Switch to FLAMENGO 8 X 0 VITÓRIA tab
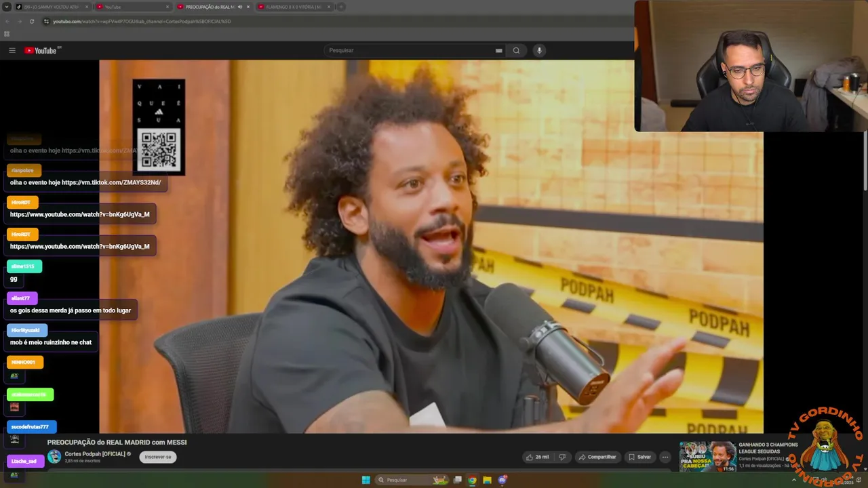 click(293, 7)
